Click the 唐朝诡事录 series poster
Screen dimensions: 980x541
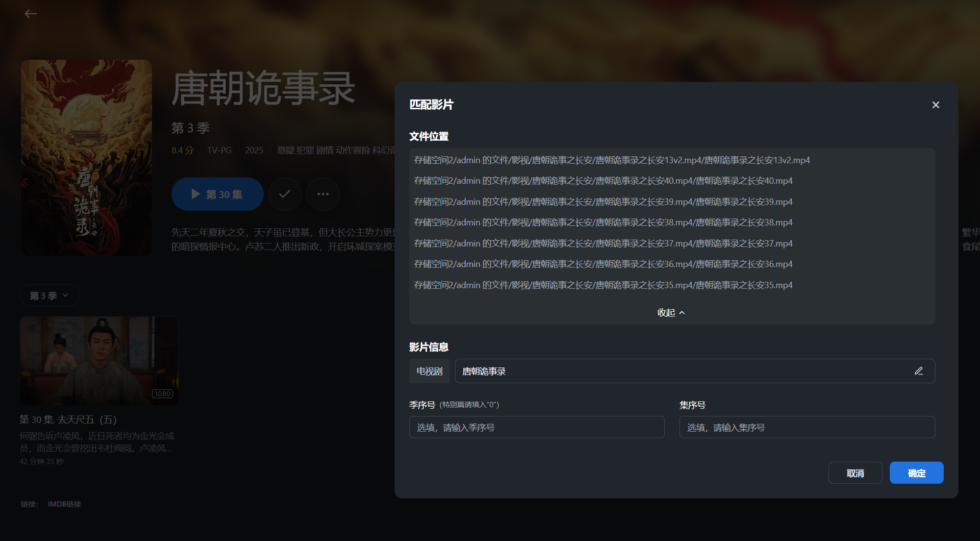[86, 157]
